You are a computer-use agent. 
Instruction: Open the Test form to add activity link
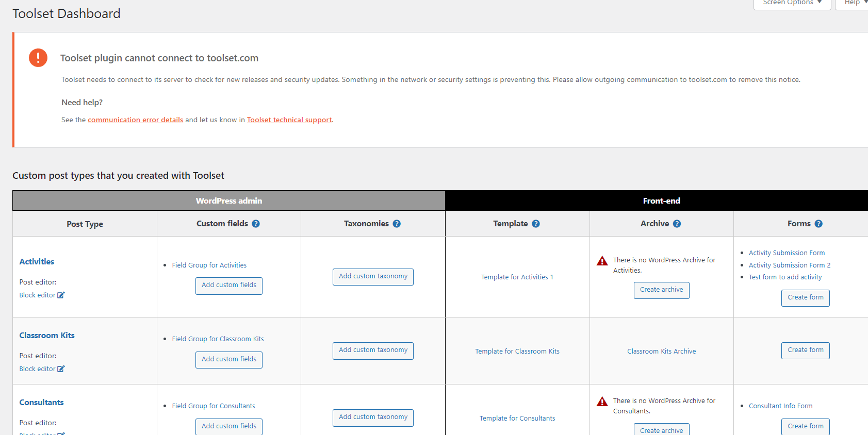click(785, 277)
